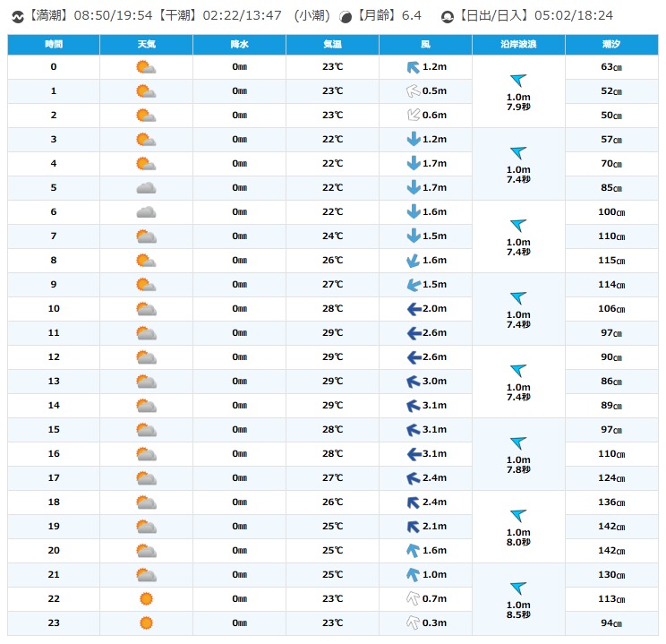Click the hour 15 time cell
Screen dimensions: 666x644
54,429
